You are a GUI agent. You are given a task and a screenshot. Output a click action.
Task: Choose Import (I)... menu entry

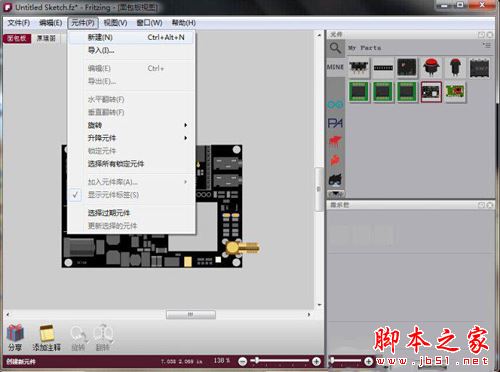[x=131, y=50]
